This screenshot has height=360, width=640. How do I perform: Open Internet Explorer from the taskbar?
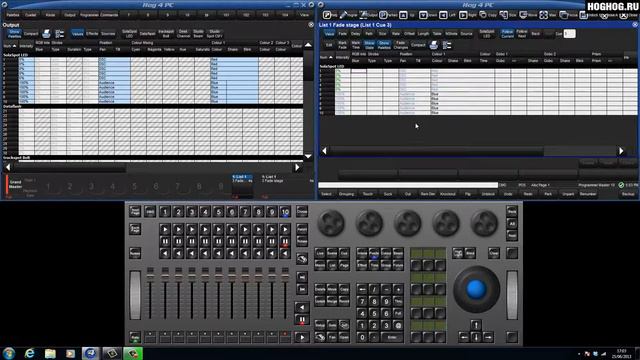click(29, 353)
